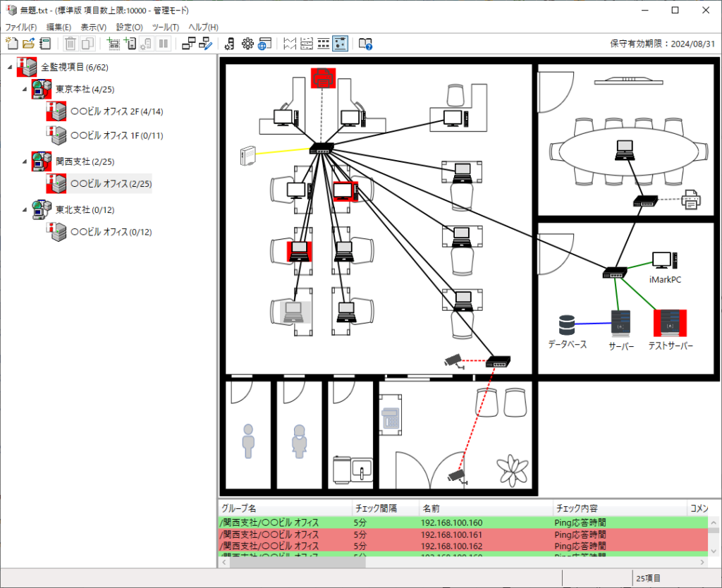
Task: Open the ファイル(F) menu
Action: 21,27
